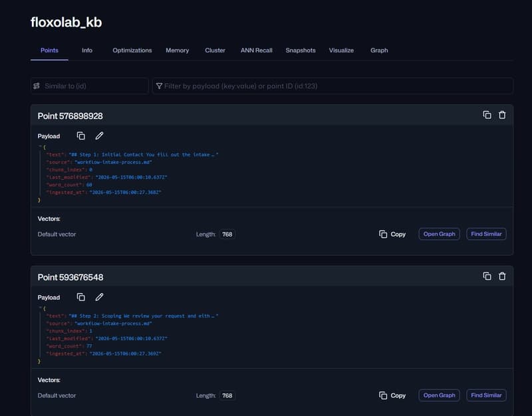Go to the Snapshots tab
This screenshot has width=532, height=416.
click(301, 51)
